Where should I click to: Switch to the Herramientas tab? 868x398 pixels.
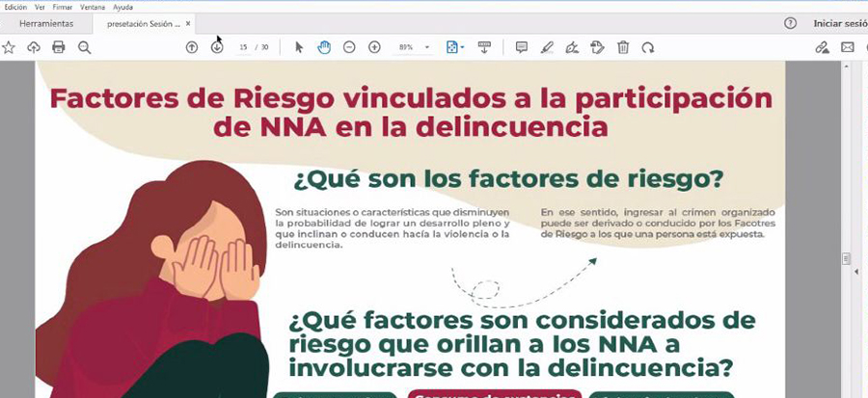click(46, 23)
